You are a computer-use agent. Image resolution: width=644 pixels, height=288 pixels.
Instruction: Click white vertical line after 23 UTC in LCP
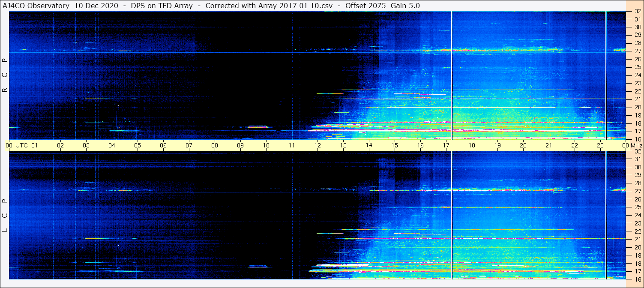coord(606,215)
